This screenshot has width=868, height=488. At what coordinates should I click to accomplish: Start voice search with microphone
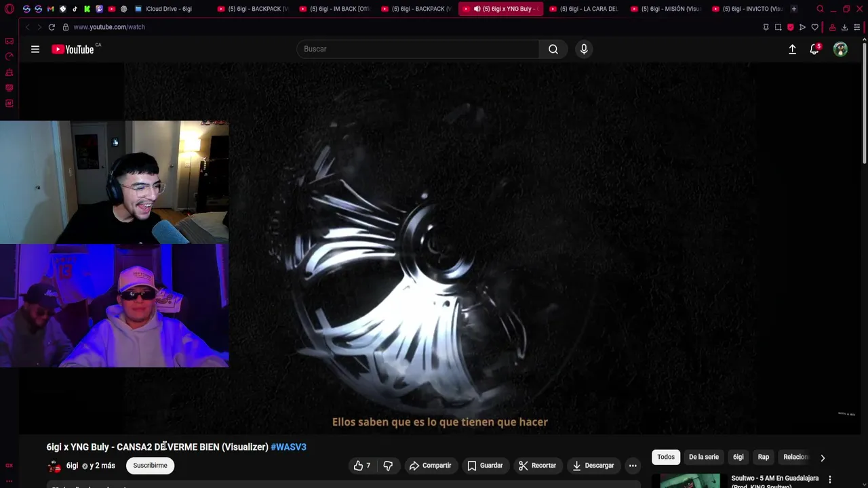tap(584, 49)
